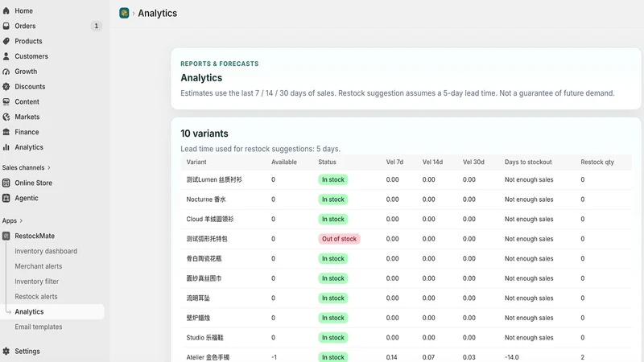Click the 10 variants heading
Screen dimensions: 644x362
tap(204, 134)
